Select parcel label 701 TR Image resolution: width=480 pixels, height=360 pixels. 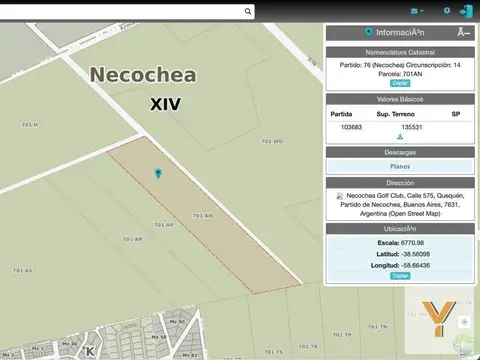[308, 347]
